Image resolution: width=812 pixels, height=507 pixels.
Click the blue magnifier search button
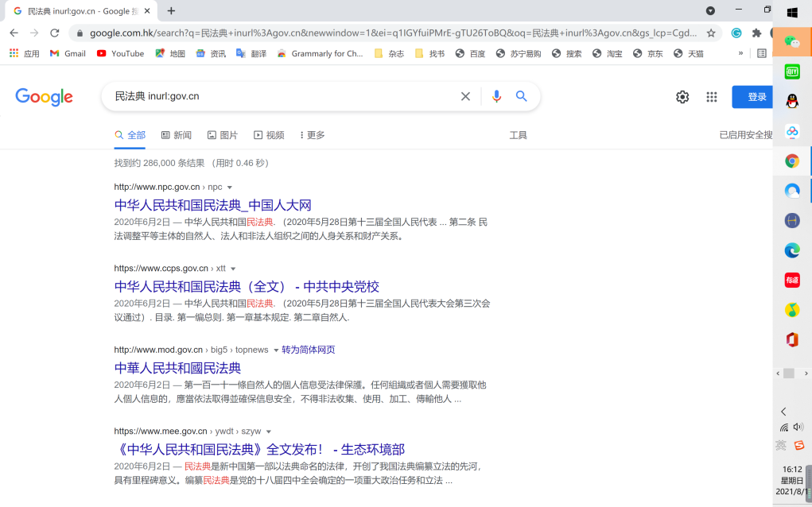[522, 96]
